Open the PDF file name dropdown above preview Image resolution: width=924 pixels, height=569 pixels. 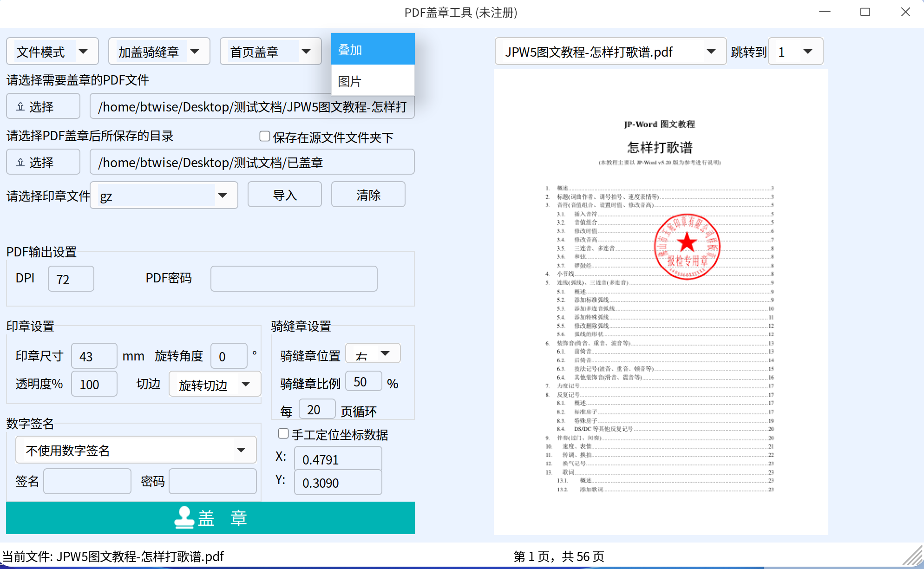point(611,52)
